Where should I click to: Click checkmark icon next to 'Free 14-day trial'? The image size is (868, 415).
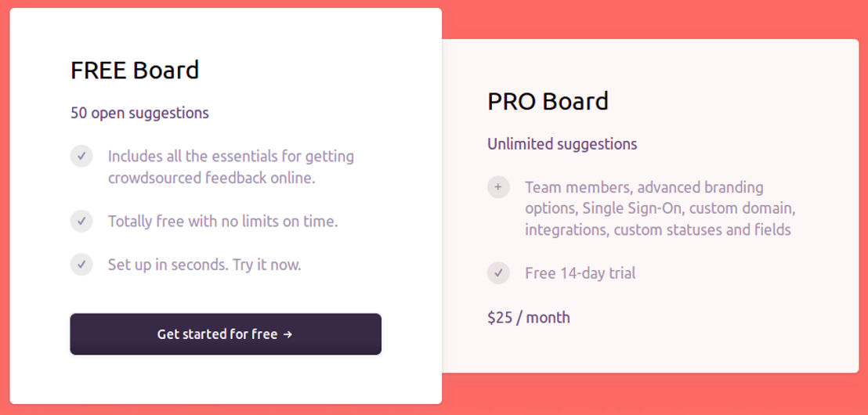click(498, 273)
